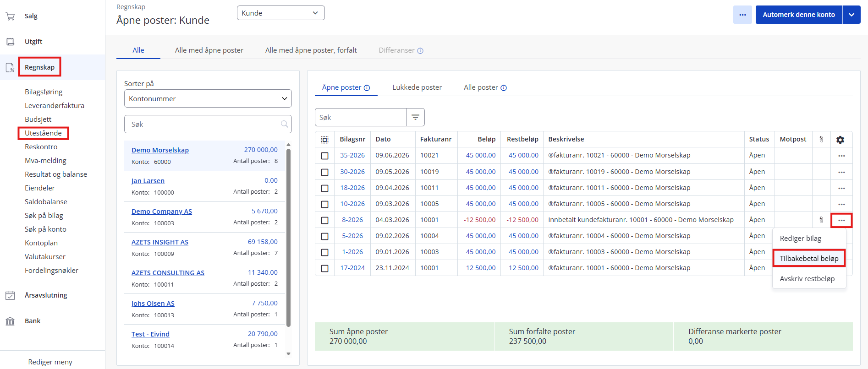
Task: Go to Bilagsføring in sidebar
Action: (44, 92)
